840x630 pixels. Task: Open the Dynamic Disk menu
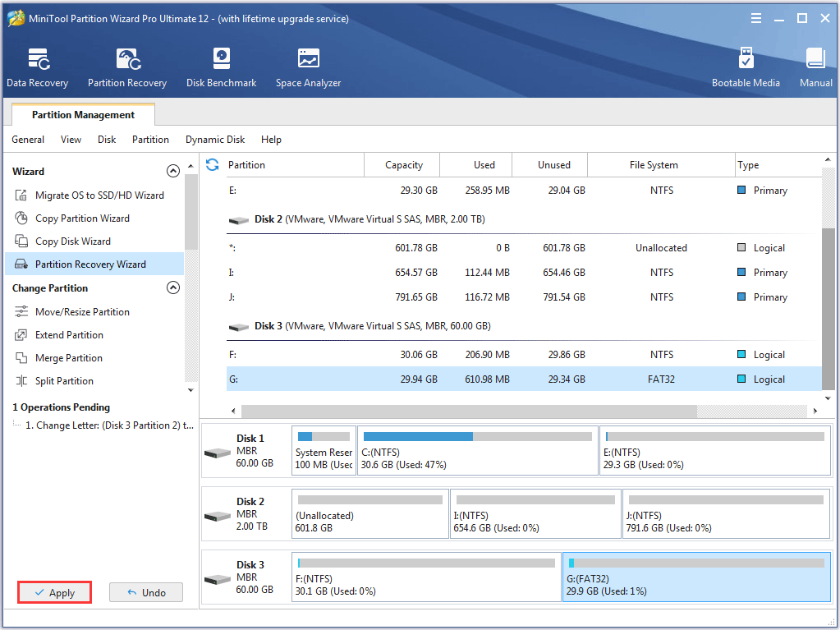point(215,140)
